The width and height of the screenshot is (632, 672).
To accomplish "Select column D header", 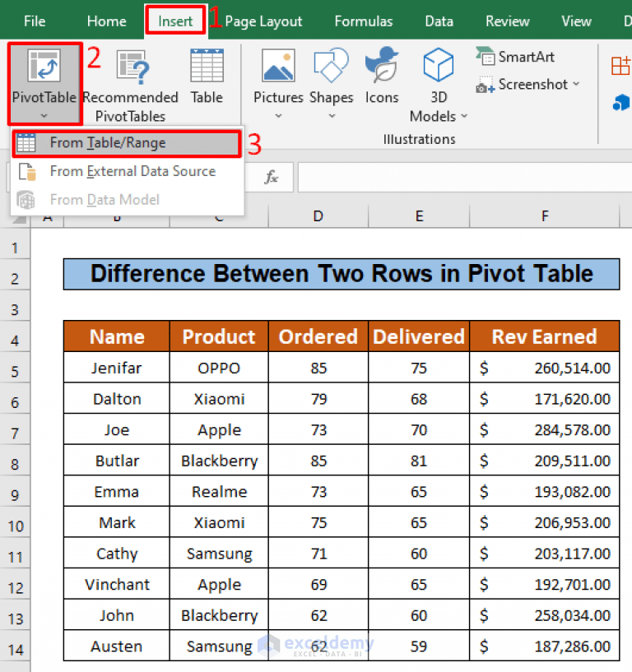I will [318, 216].
